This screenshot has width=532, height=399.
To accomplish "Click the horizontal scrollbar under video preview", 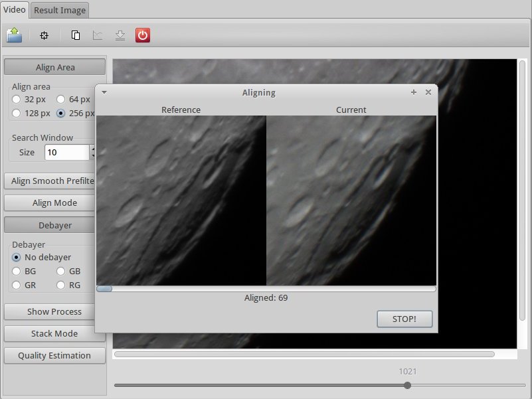I will 304,355.
